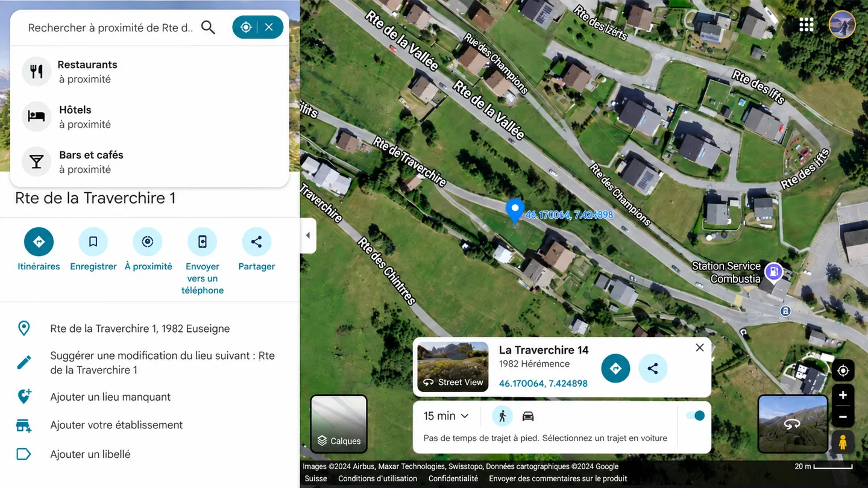Select the Restaurants à proximité suggestion

(149, 72)
